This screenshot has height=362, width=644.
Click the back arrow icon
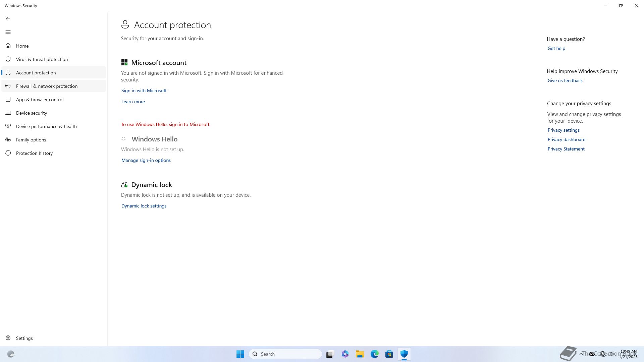(x=8, y=19)
